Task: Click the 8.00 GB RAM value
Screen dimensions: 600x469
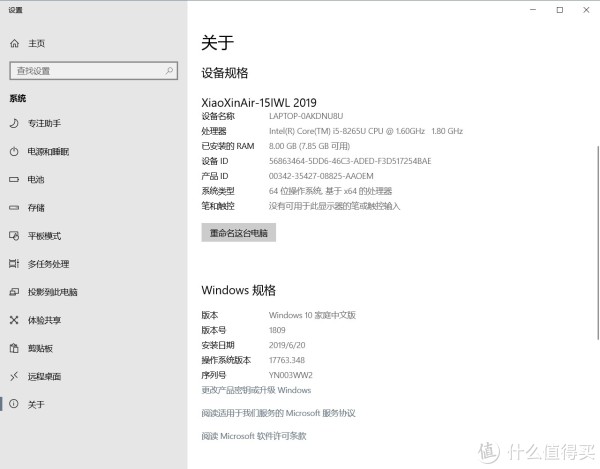Action: 309,146
